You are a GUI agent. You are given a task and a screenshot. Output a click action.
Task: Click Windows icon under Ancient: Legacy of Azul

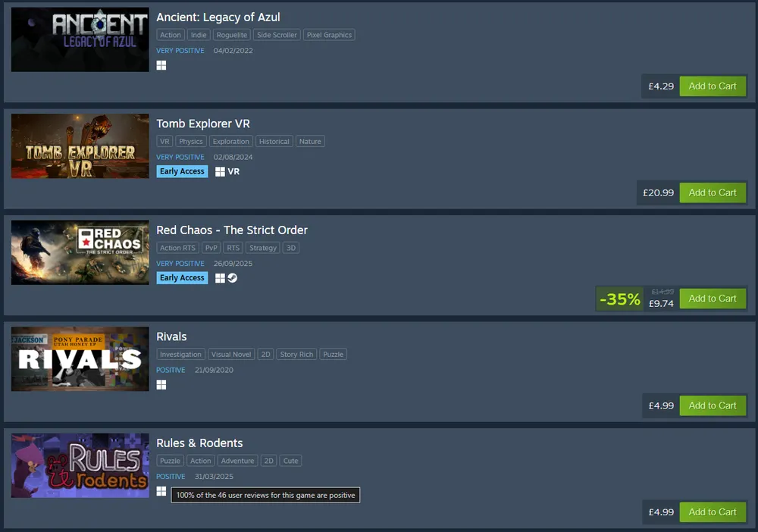pyautogui.click(x=161, y=65)
